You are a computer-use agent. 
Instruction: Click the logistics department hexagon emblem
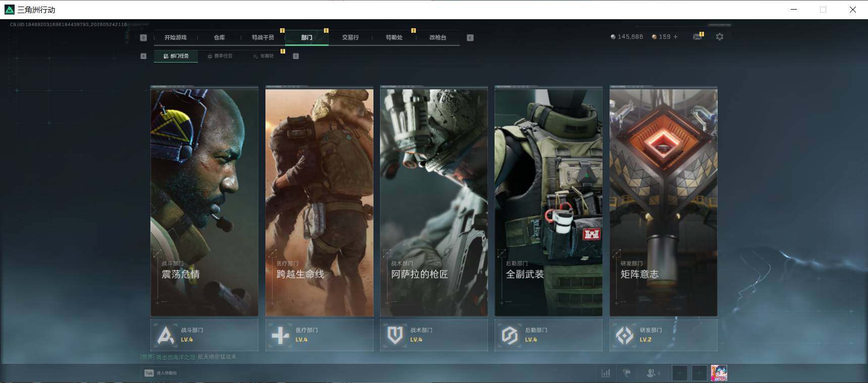(x=510, y=335)
